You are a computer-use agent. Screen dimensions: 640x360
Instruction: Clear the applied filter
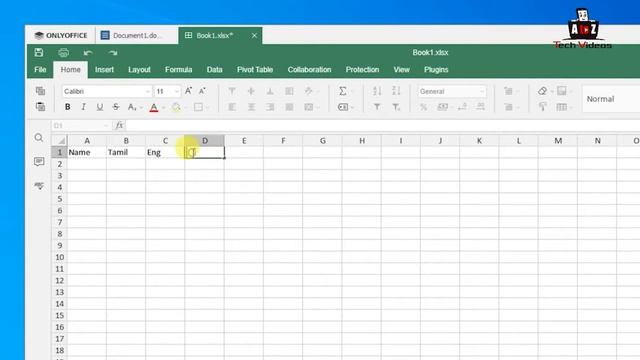[x=396, y=107]
